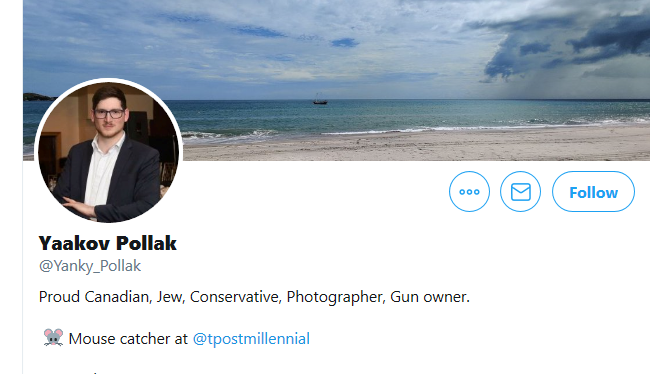The width and height of the screenshot is (650, 374).
Task: Click the @tpostmillennial mention link
Action: (251, 339)
